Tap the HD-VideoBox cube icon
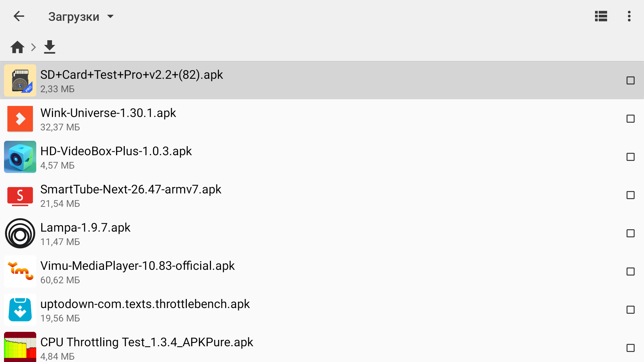The height and width of the screenshot is (362, 644). (20, 157)
